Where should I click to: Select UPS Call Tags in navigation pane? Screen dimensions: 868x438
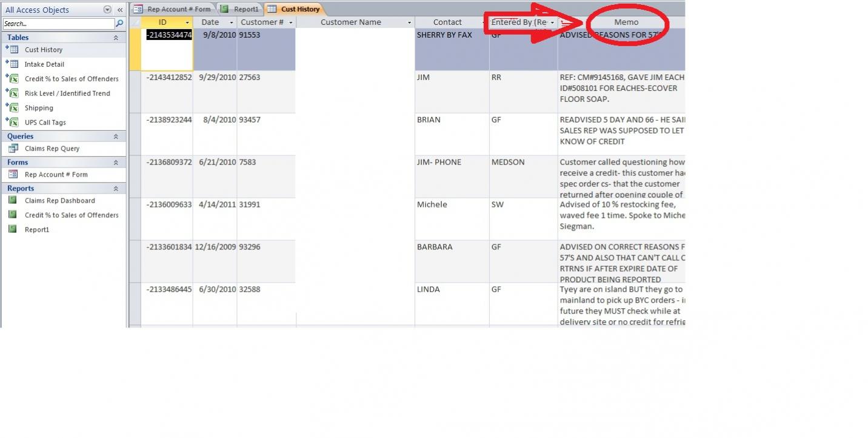(x=45, y=123)
